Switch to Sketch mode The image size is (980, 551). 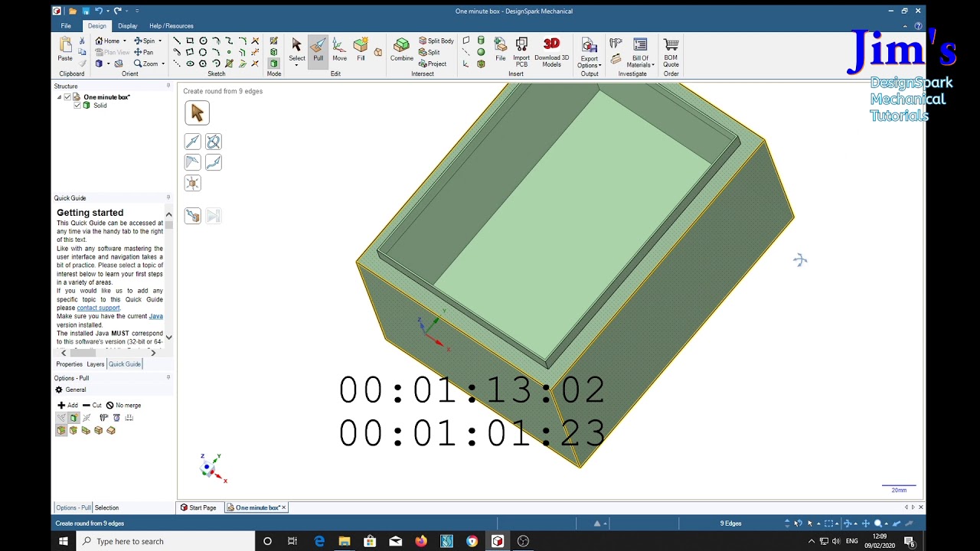click(273, 41)
